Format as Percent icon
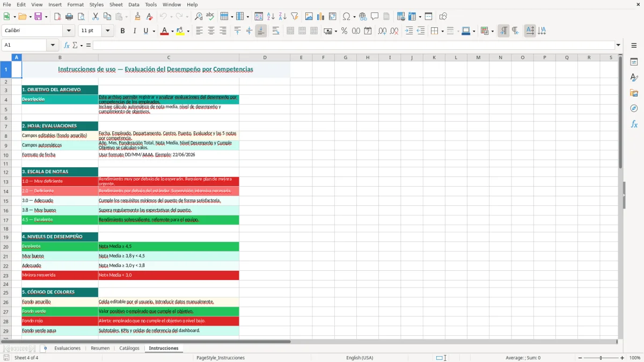This screenshot has width=644, height=362. coord(344,31)
